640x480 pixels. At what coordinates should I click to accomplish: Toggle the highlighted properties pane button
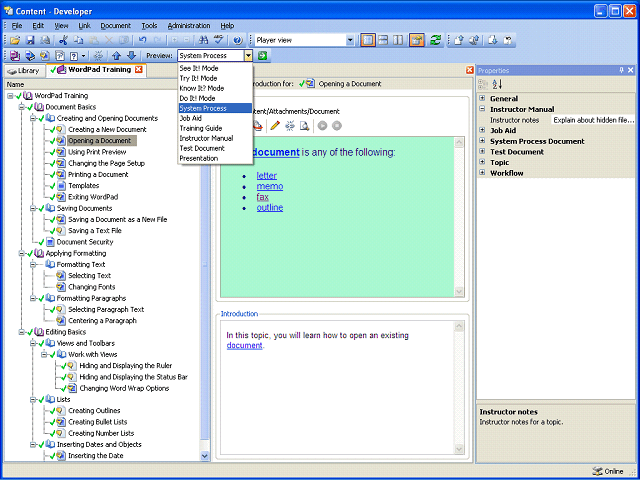[417, 40]
